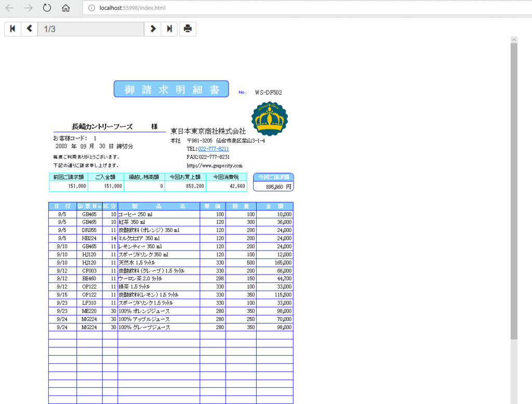Click amount 70,000 in アップルジュース row
Image resolution: width=532 pixels, height=404 pixels.
pos(284,319)
